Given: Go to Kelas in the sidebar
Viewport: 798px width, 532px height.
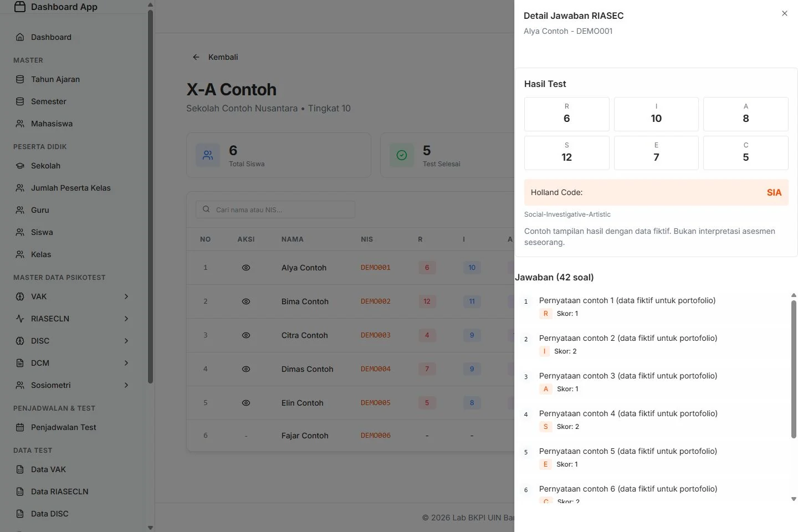Looking at the screenshot, I should click(73, 254).
